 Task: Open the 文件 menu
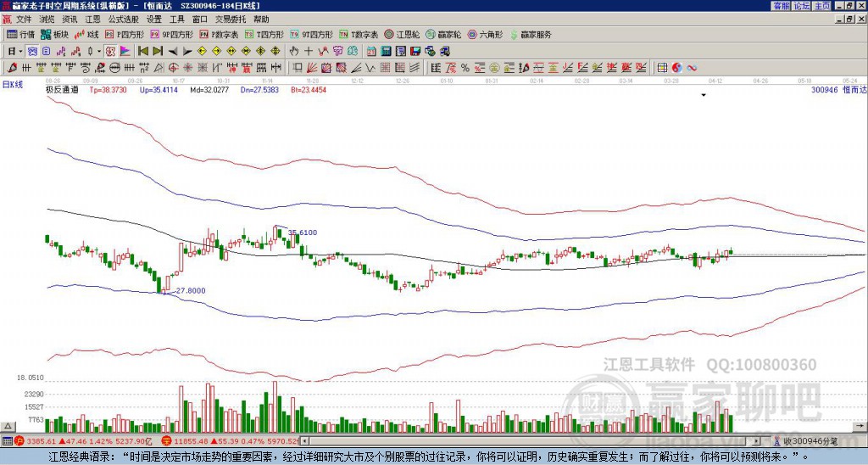[x=24, y=20]
